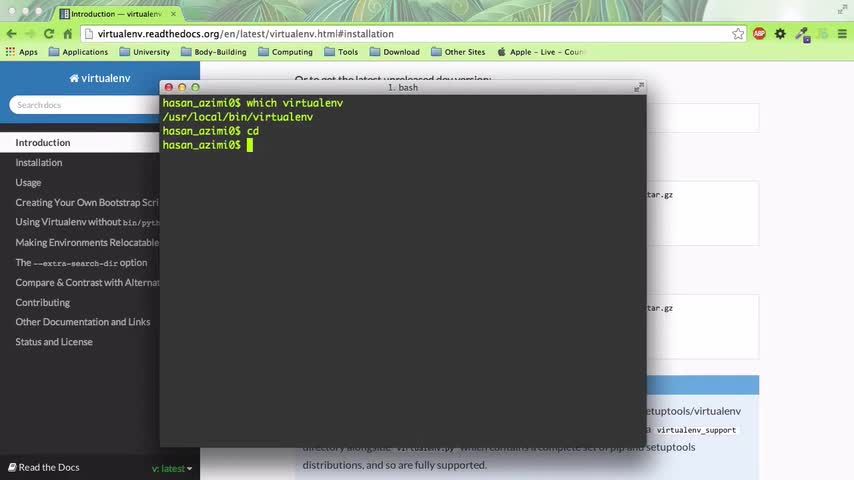Image resolution: width=854 pixels, height=480 pixels.
Task: Reload the virtualenv docs page
Action: pos(49,34)
